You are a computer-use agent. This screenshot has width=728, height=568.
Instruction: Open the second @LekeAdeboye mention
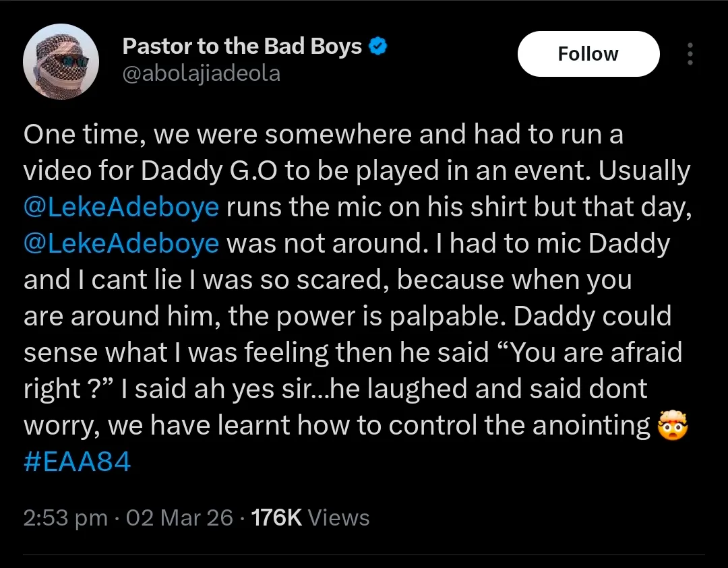click(x=121, y=243)
